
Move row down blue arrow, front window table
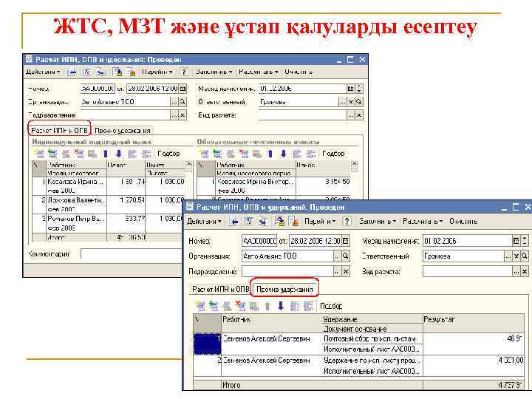(x=281, y=306)
